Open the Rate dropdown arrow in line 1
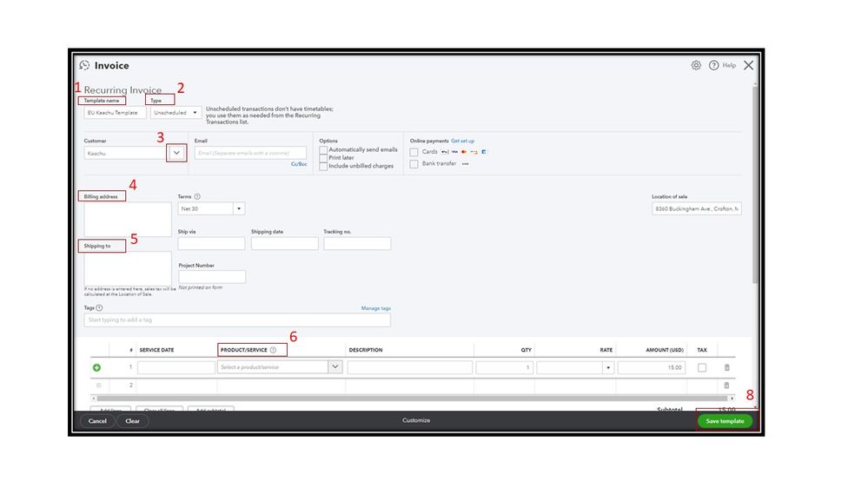 point(608,367)
